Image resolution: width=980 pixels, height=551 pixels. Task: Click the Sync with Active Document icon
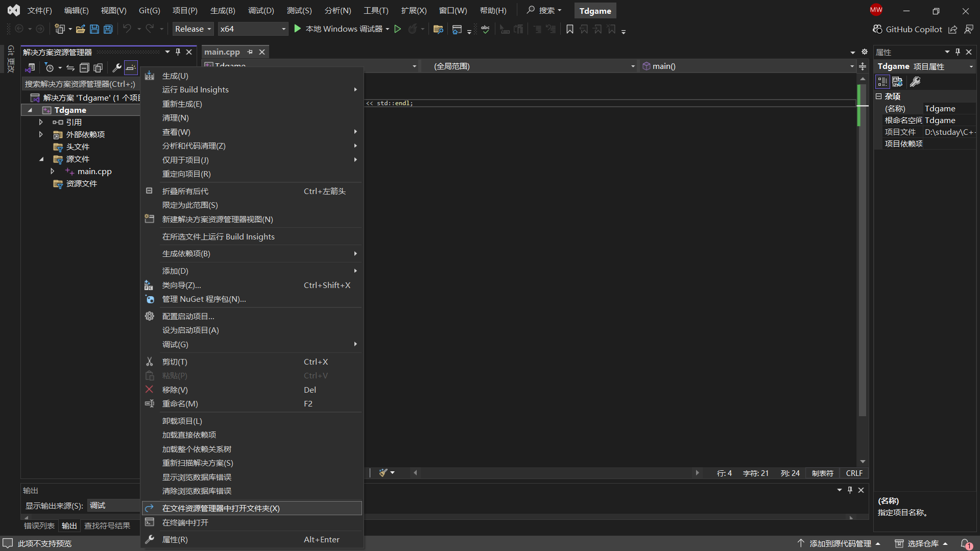click(70, 67)
